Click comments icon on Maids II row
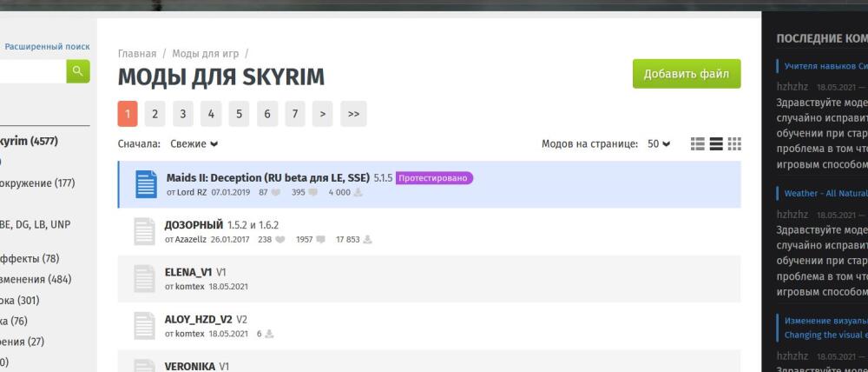 point(312,192)
